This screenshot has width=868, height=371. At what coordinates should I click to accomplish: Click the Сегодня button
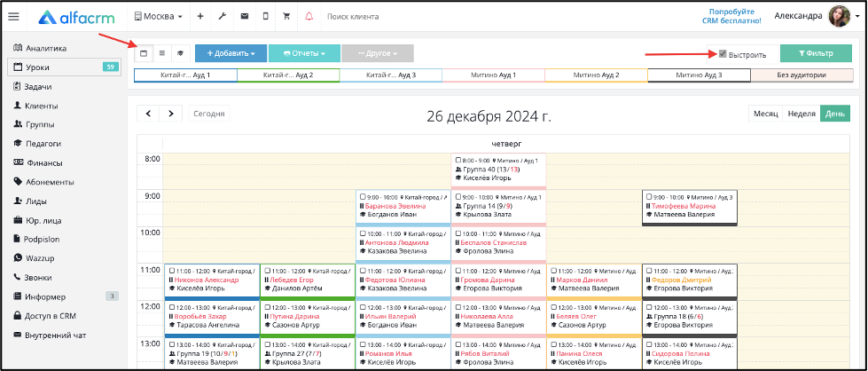click(209, 114)
